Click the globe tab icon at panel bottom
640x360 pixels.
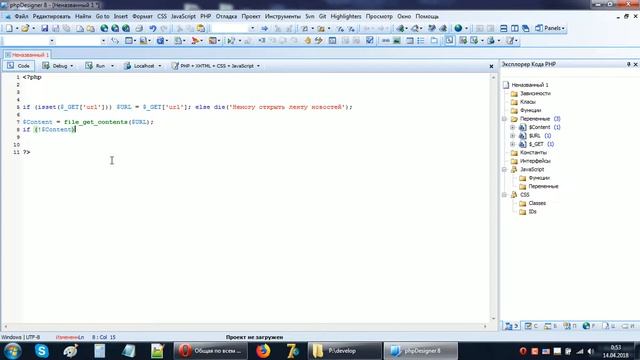coord(586,326)
